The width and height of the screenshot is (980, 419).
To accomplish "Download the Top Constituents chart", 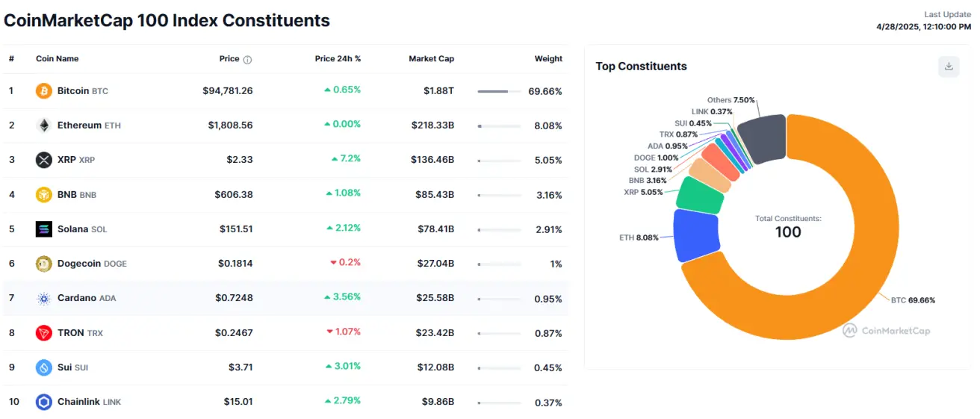I will point(949,66).
